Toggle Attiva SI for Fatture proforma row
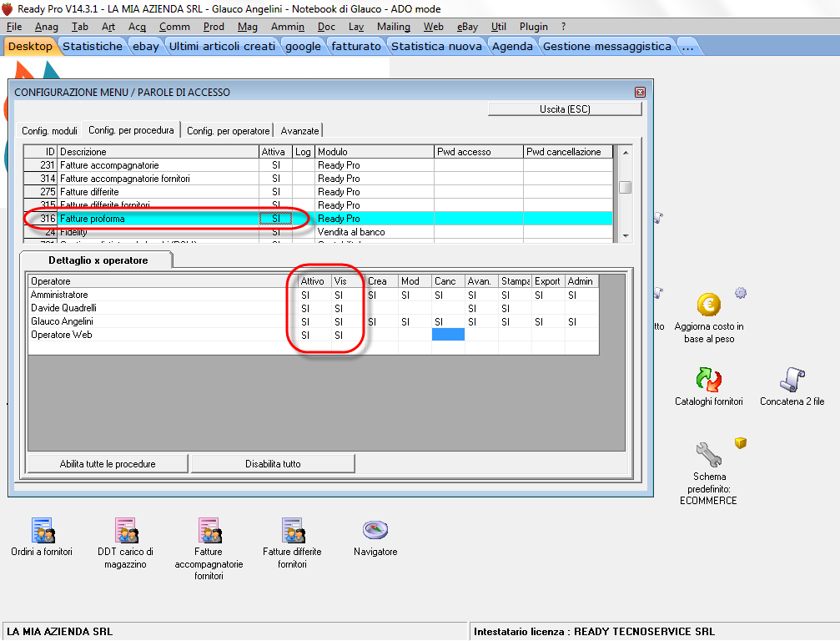 coord(276,219)
